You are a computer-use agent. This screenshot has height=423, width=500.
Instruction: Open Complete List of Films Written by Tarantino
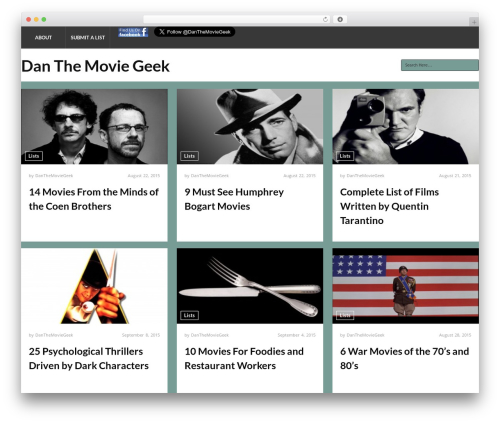389,206
